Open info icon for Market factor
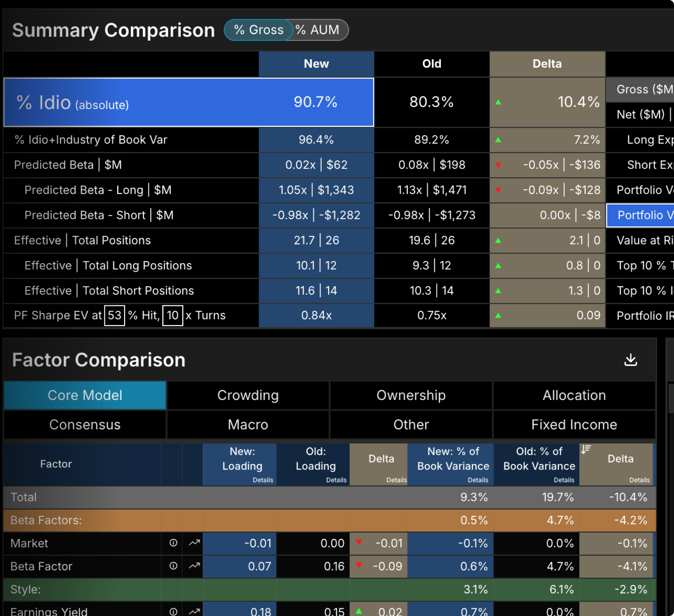 [x=173, y=543]
